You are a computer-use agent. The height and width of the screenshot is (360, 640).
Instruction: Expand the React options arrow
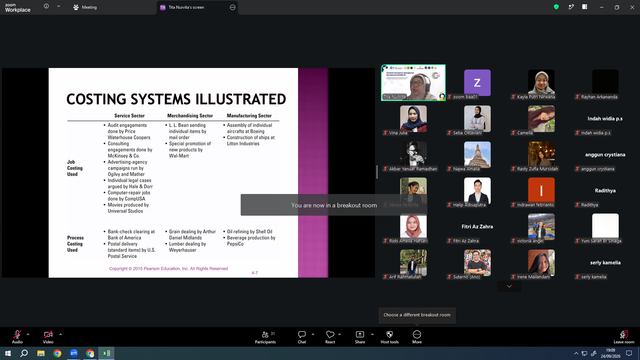340,334
